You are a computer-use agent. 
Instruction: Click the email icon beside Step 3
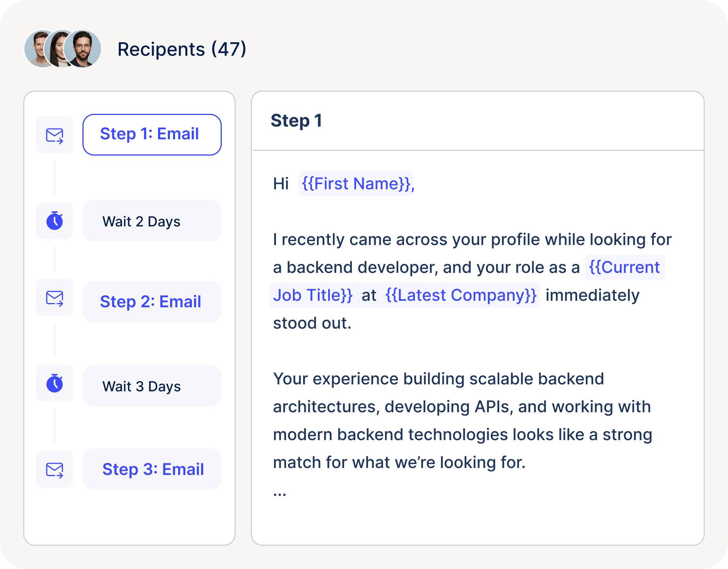point(54,469)
